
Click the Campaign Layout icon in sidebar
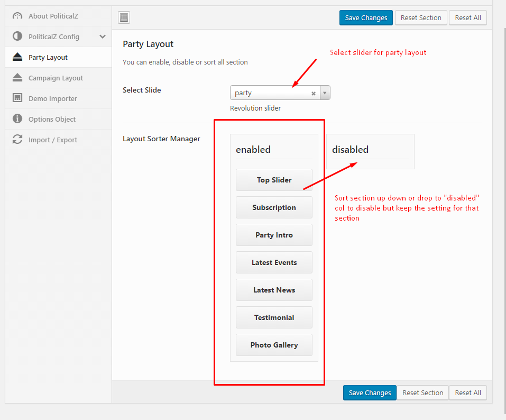click(x=17, y=78)
